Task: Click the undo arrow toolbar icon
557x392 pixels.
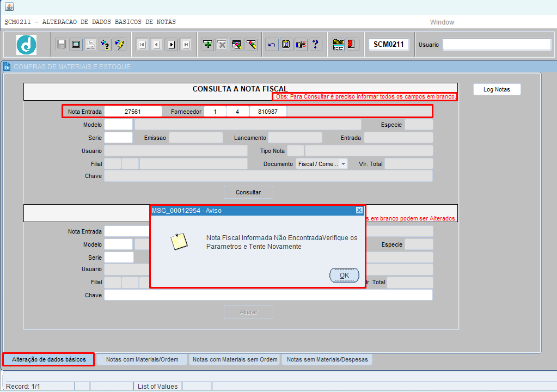Action: 272,45
